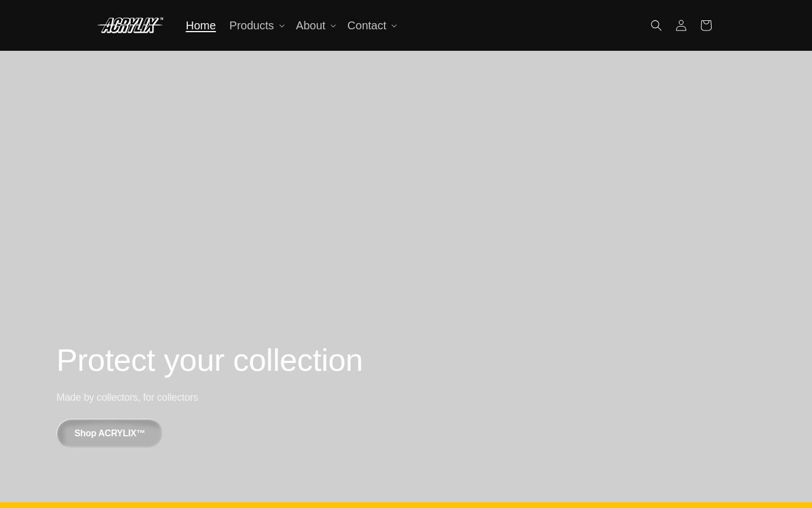This screenshot has height=508, width=812.
Task: View the shopping cart icon
Action: pos(705,25)
